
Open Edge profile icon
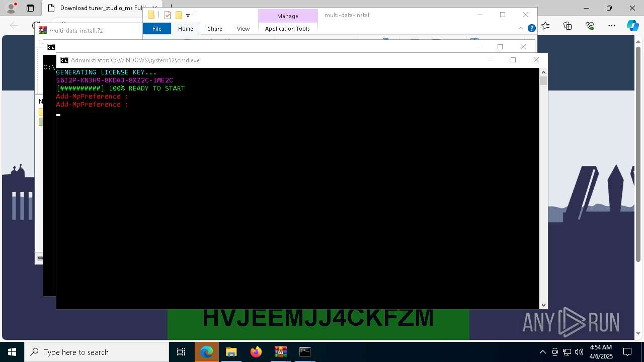(x=11, y=8)
